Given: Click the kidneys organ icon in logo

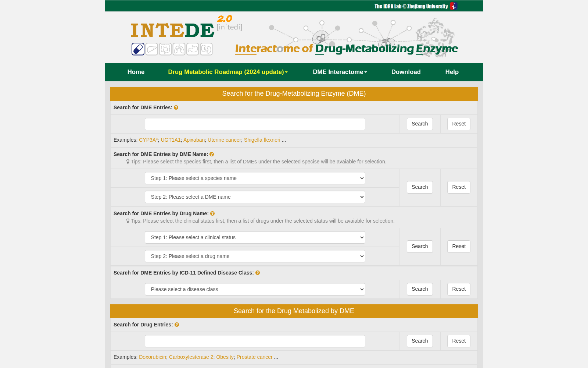Looking at the screenshot, I should [x=206, y=49].
